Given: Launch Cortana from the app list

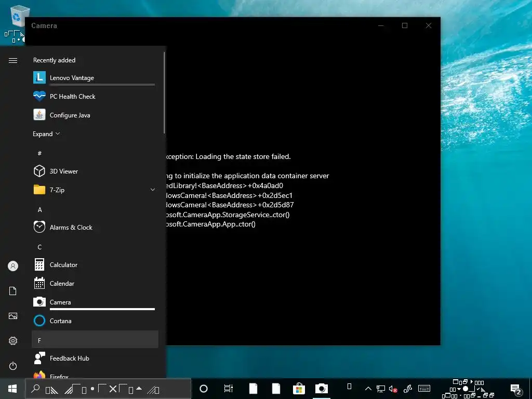Looking at the screenshot, I should point(95,321).
